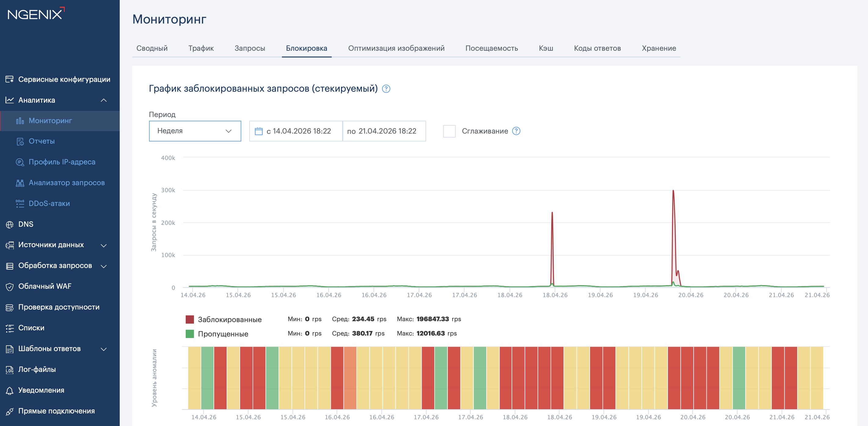Image resolution: width=868 pixels, height=426 pixels.
Task: Click the help icon beside chart title
Action: click(x=386, y=89)
